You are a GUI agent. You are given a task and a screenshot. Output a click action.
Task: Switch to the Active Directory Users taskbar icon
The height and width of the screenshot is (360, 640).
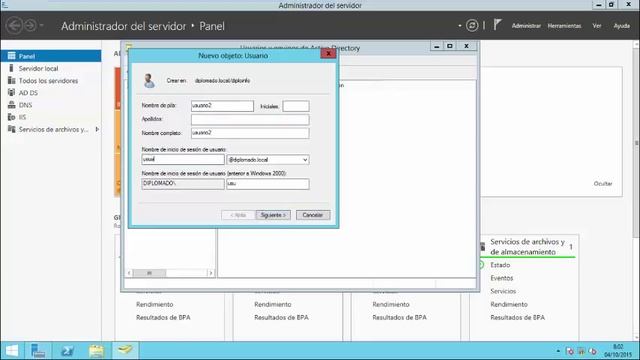(125, 350)
